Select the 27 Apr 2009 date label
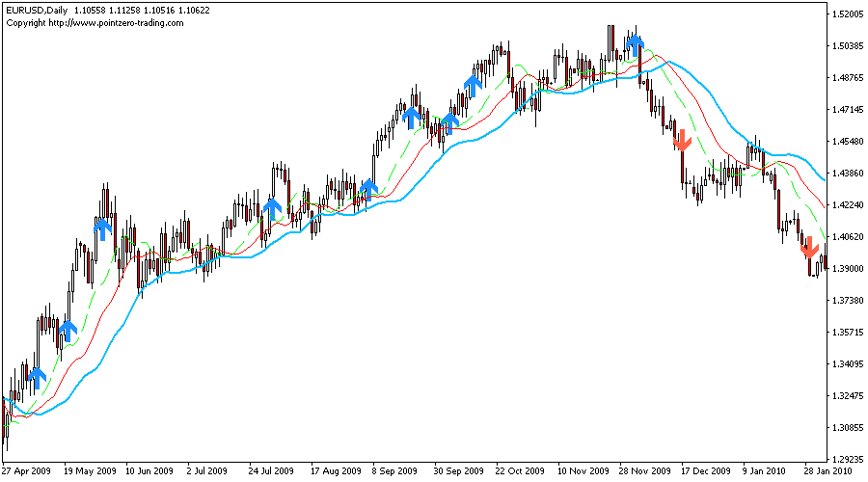Viewport: 868px width, 482px height. pyautogui.click(x=25, y=471)
